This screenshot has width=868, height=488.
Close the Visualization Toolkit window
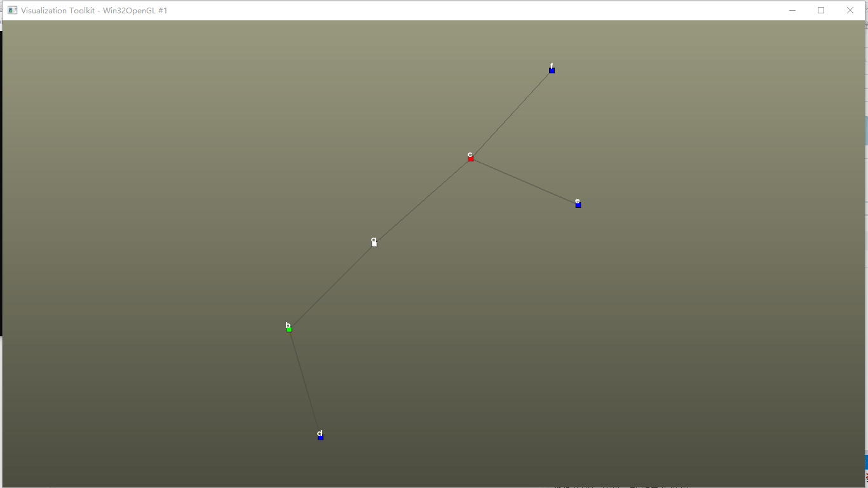[850, 10]
